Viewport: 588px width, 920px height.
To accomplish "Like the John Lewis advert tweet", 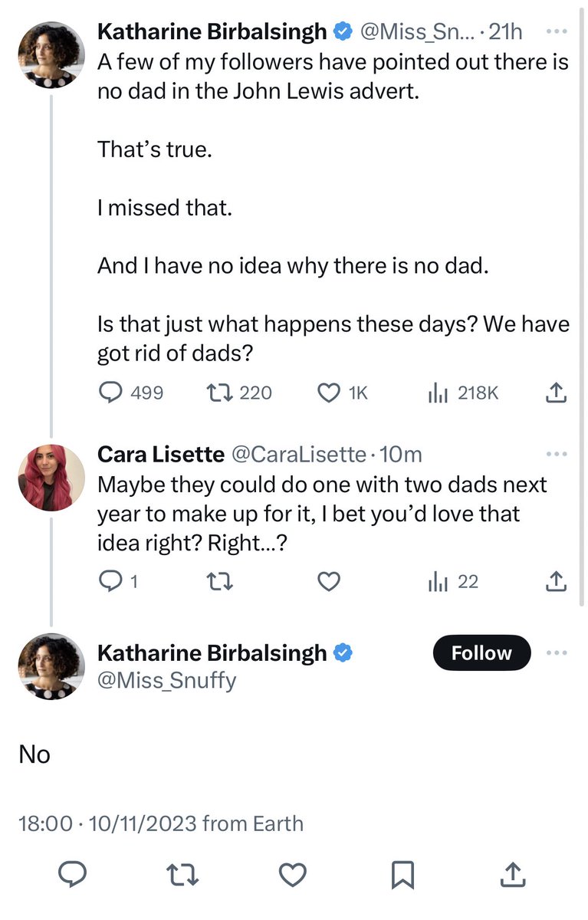I will 329,393.
